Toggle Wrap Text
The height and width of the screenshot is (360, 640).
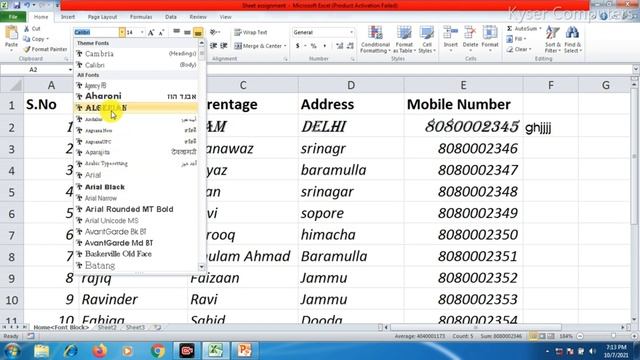click(251, 32)
